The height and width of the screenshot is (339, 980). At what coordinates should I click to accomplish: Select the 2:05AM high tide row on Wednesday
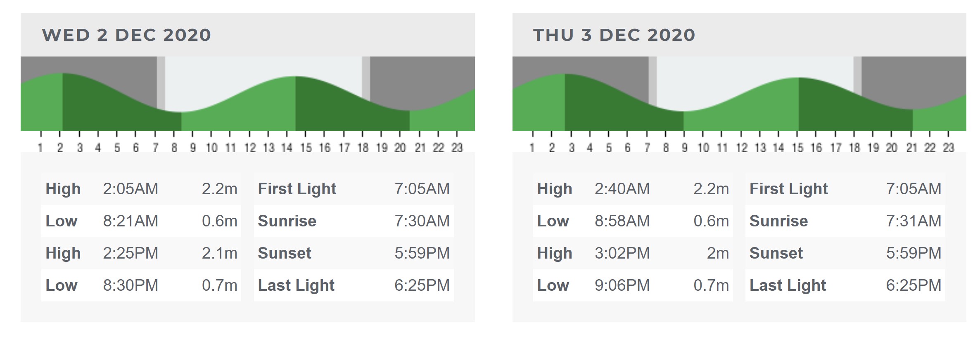click(141, 189)
